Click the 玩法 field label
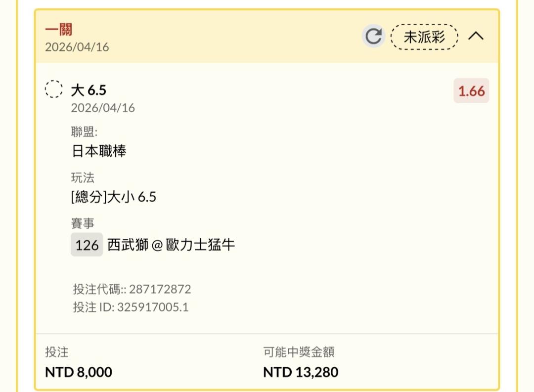534x392 pixels. 83,178
